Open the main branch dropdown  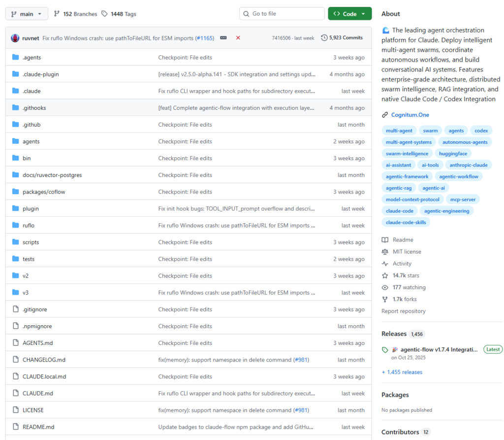point(27,14)
